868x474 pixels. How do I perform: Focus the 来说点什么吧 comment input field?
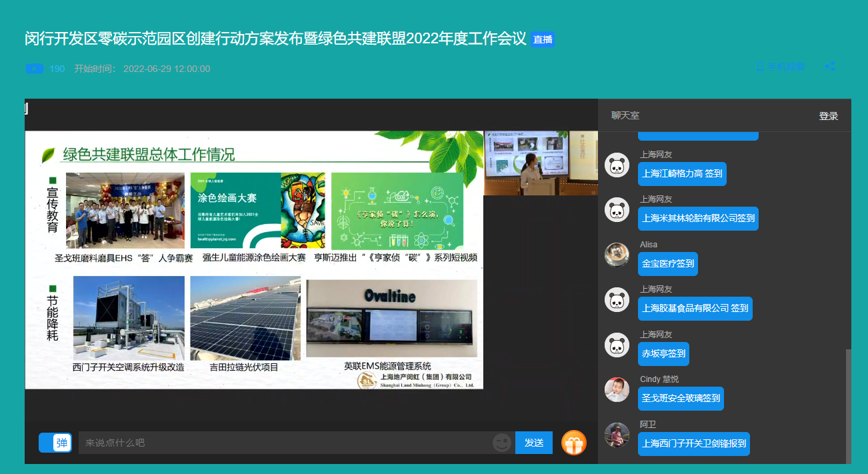pyautogui.click(x=285, y=443)
